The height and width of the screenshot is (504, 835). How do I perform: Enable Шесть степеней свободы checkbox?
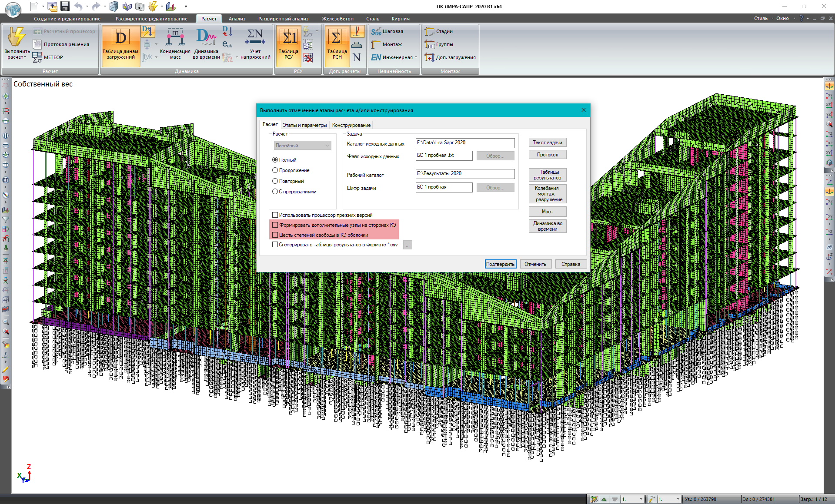[275, 235]
